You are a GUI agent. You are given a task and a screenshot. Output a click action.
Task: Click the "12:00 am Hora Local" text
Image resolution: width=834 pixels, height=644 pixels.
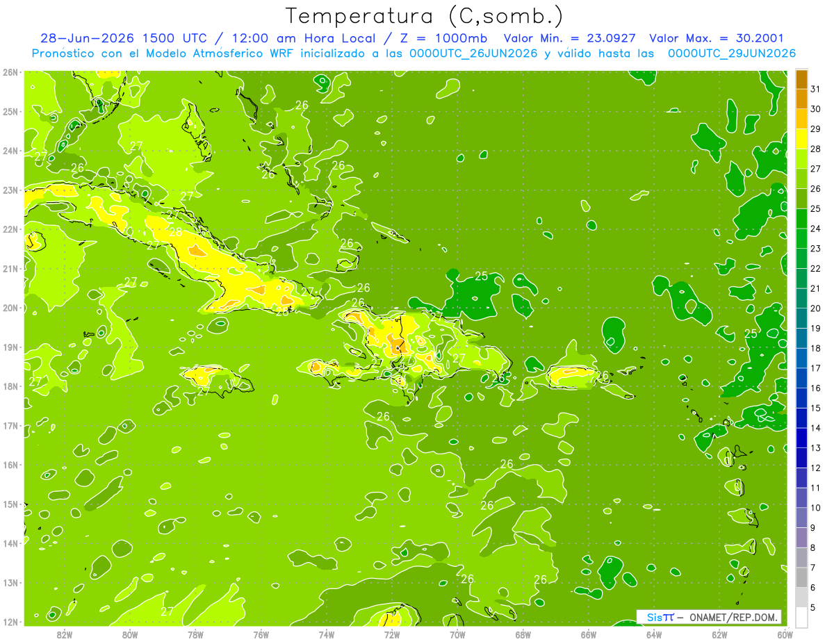(x=302, y=38)
